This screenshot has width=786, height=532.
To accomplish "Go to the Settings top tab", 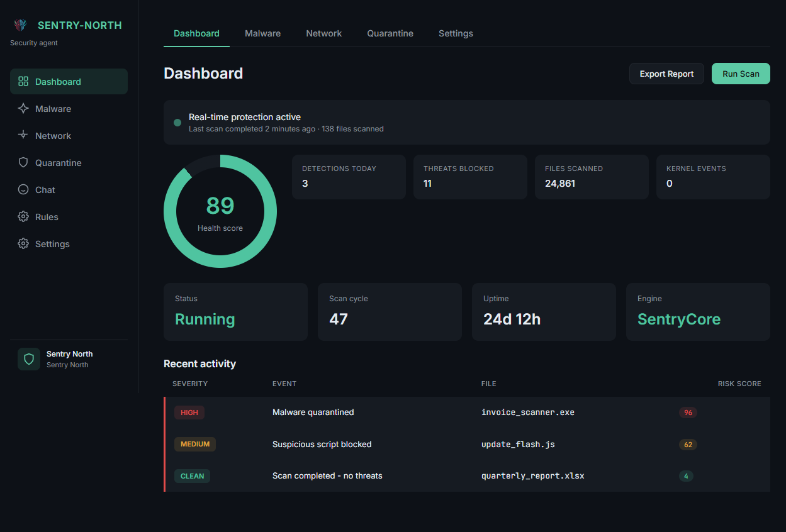I will tap(456, 33).
